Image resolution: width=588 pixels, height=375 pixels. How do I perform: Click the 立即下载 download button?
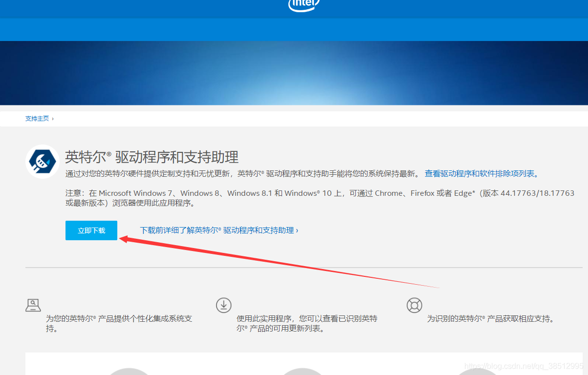click(x=91, y=230)
